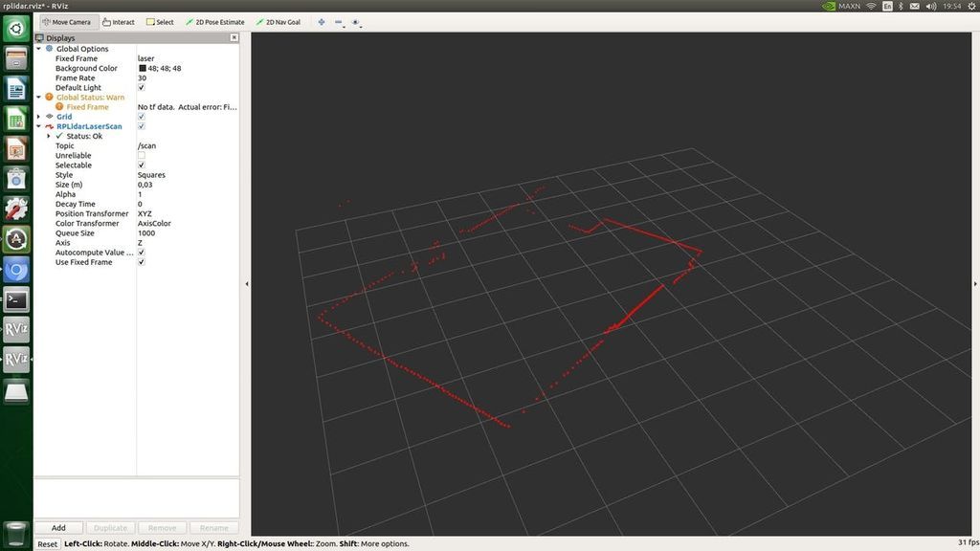980x551 pixels.
Task: Click the plus icon to add a new tool
Action: [x=322, y=21]
